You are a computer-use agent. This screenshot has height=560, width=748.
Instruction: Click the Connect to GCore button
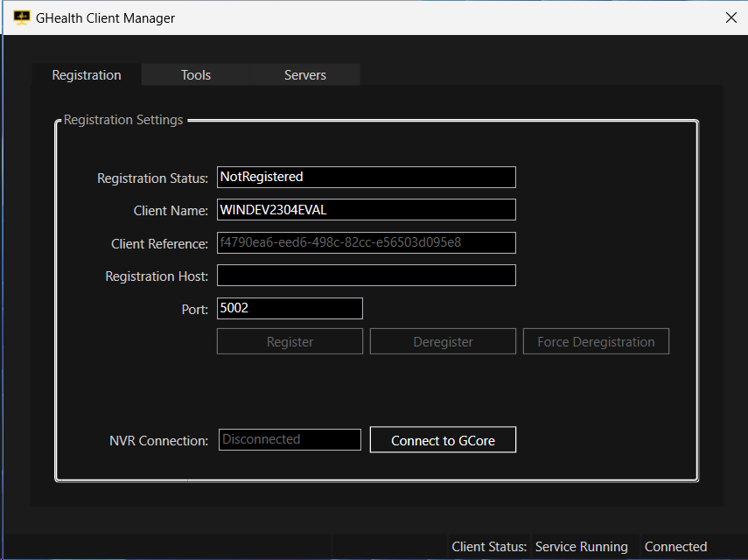[443, 440]
